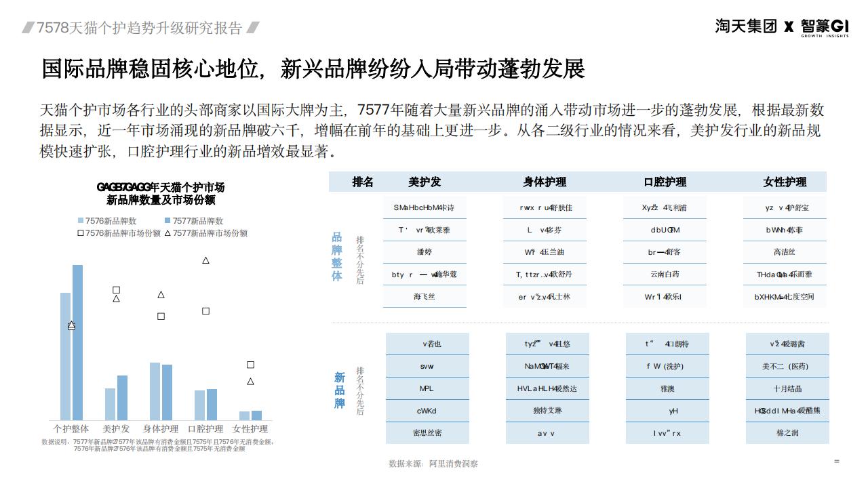Screen dimensions: 868x488
Task: Click the 身体护理 table column header
Action: coord(545,182)
